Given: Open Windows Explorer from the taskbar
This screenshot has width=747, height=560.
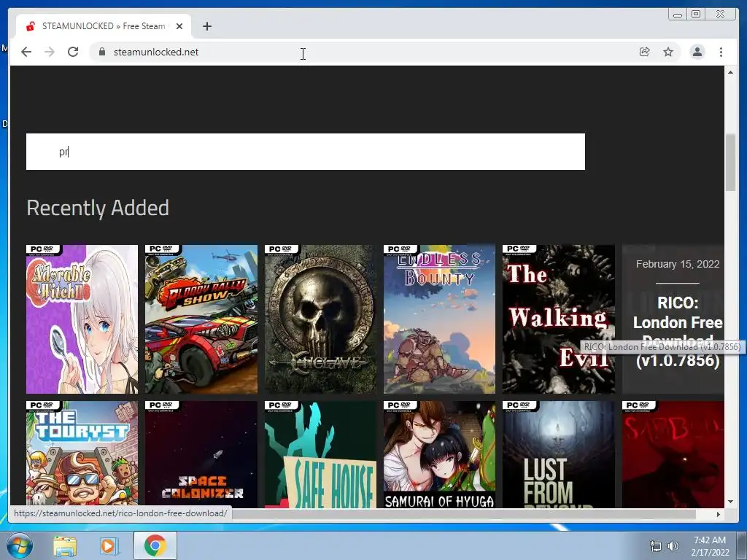Looking at the screenshot, I should click(65, 545).
